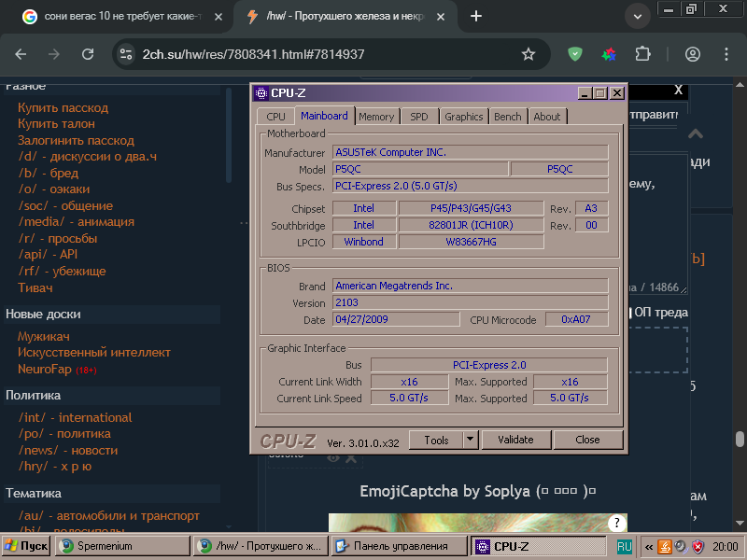Close the reply form with X
Image resolution: width=747 pixels, height=560 pixels.
point(678,90)
